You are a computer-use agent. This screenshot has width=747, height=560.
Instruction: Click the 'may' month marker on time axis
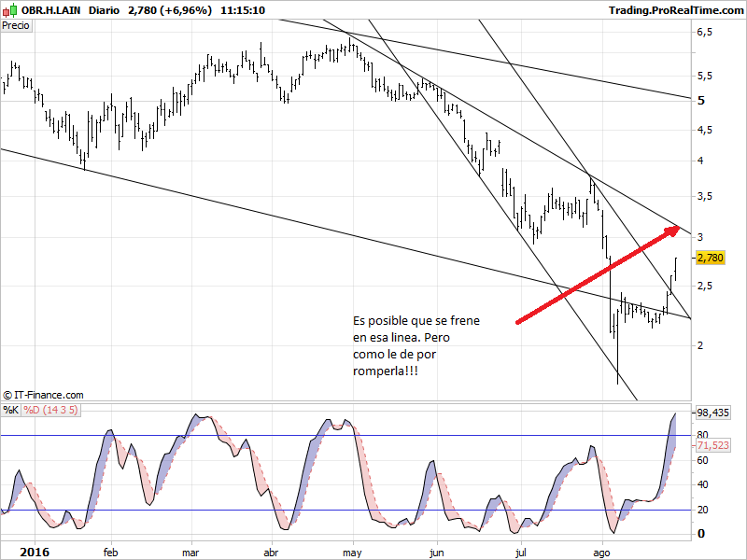(352, 551)
